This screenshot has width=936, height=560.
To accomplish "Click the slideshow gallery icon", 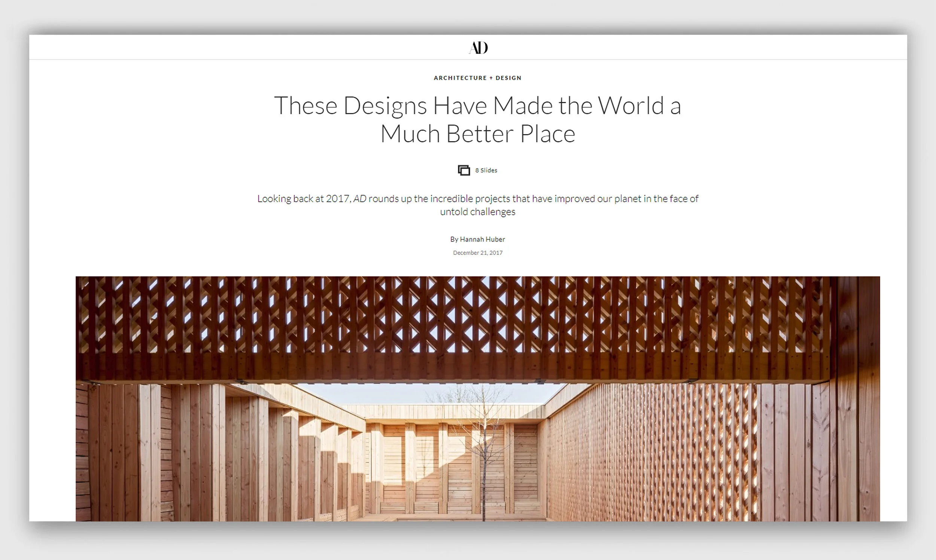I will 464,170.
